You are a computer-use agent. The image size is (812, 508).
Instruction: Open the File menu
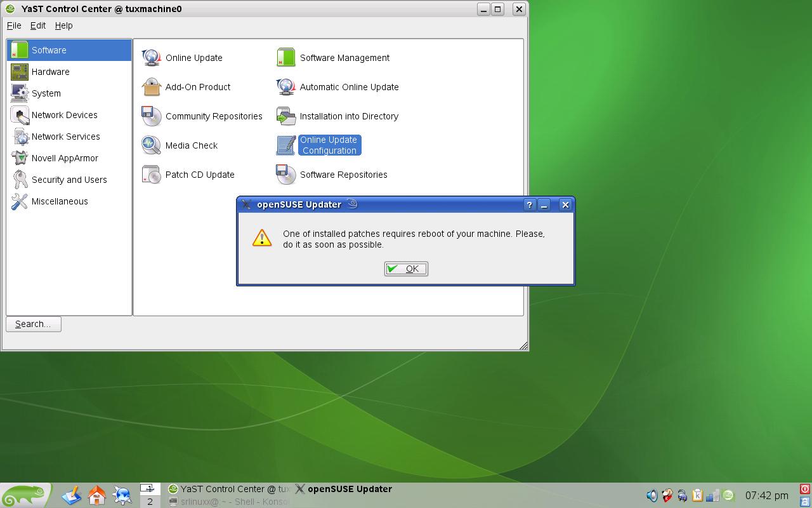coord(14,25)
